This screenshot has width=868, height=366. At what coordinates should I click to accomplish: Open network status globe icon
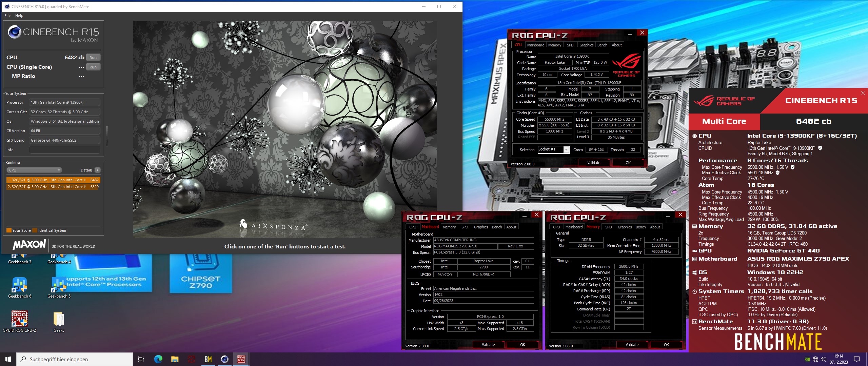pos(815,359)
